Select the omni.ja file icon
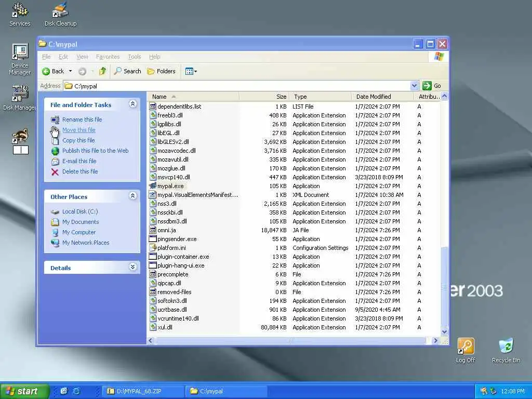Viewport: 532px width, 399px height. click(x=153, y=230)
